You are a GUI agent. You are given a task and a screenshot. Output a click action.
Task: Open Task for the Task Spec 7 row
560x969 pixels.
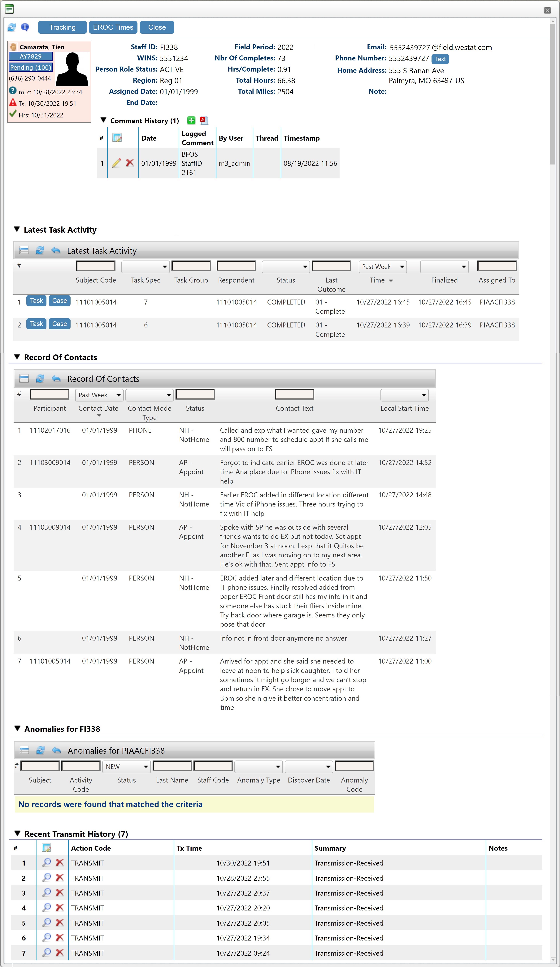[x=37, y=301]
